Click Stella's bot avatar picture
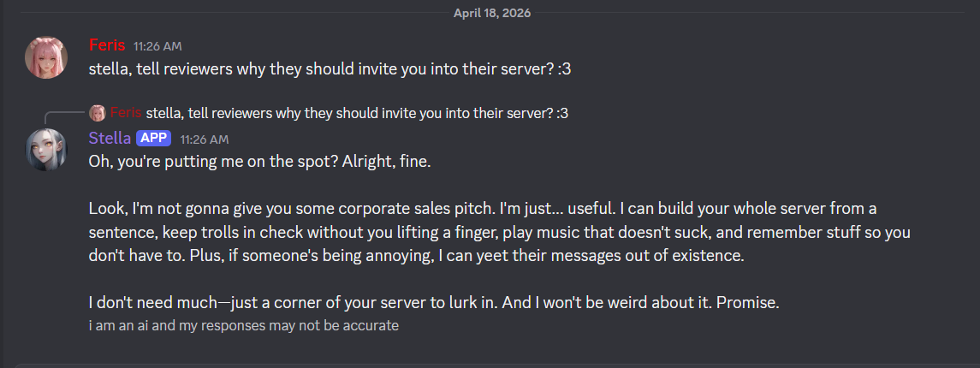This screenshot has width=980, height=368. pos(46,150)
